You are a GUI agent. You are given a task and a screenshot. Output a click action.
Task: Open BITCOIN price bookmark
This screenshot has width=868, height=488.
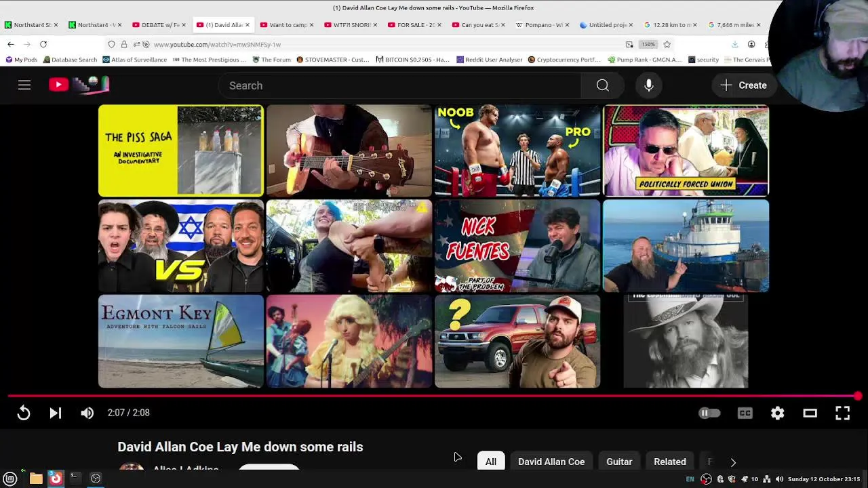pyautogui.click(x=412, y=60)
